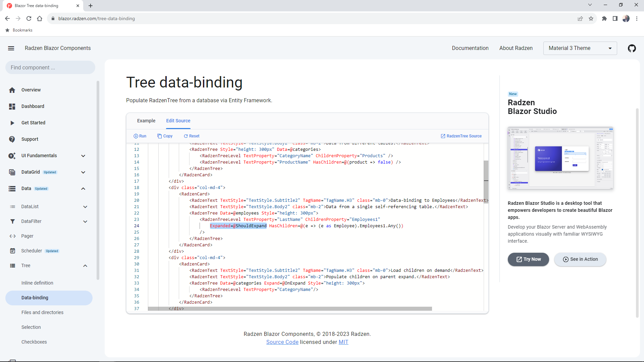The image size is (644, 362).
Task: Open the Selection tree demo
Action: coord(31,327)
